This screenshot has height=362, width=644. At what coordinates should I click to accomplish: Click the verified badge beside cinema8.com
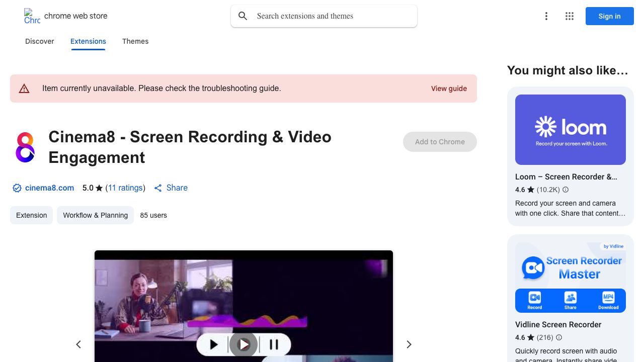pyautogui.click(x=17, y=188)
